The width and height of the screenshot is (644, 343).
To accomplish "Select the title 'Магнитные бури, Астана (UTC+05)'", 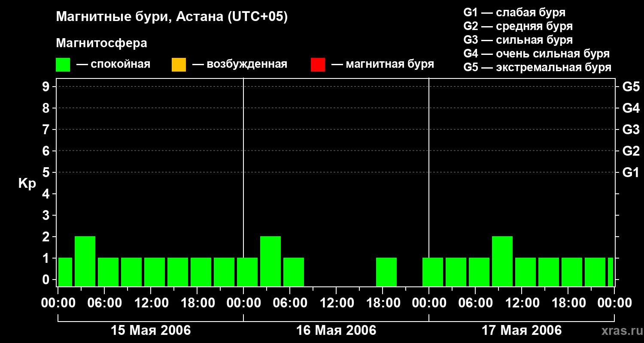I will [x=172, y=17].
